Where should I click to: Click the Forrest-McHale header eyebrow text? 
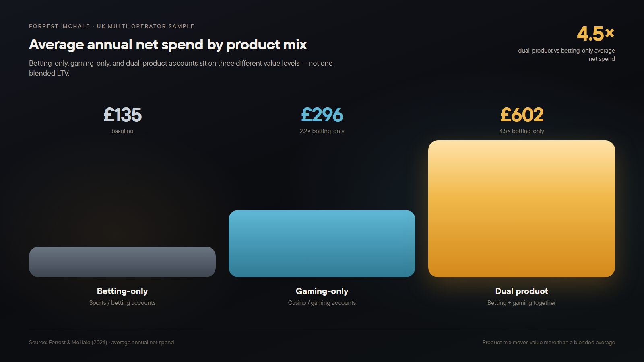[111, 26]
